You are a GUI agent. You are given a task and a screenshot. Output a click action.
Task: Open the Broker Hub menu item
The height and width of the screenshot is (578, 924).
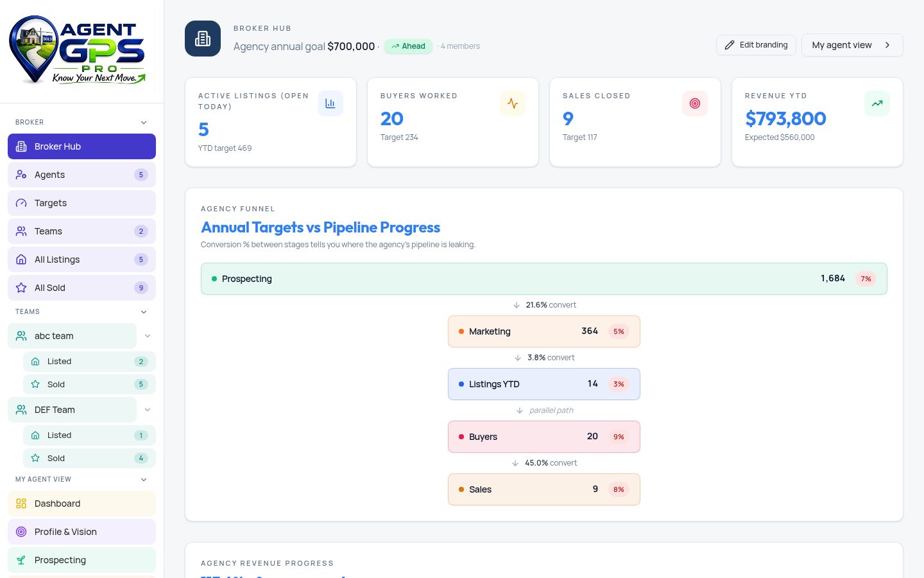81,146
